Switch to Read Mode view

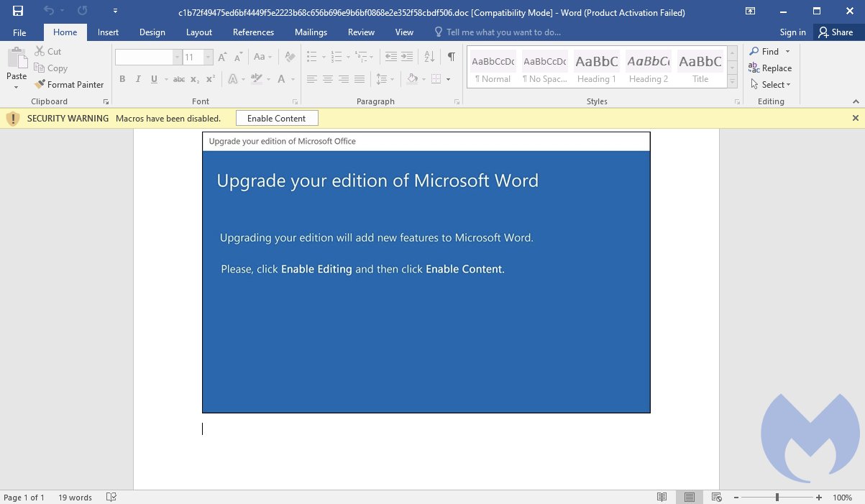[662, 497]
